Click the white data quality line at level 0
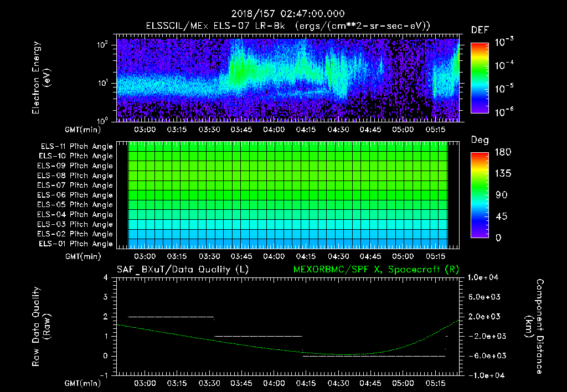The height and width of the screenshot is (392, 567). coord(374,356)
